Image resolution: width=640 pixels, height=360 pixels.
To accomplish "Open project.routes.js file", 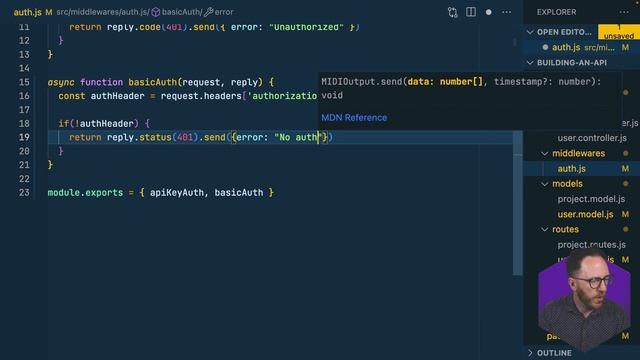I will pyautogui.click(x=591, y=244).
